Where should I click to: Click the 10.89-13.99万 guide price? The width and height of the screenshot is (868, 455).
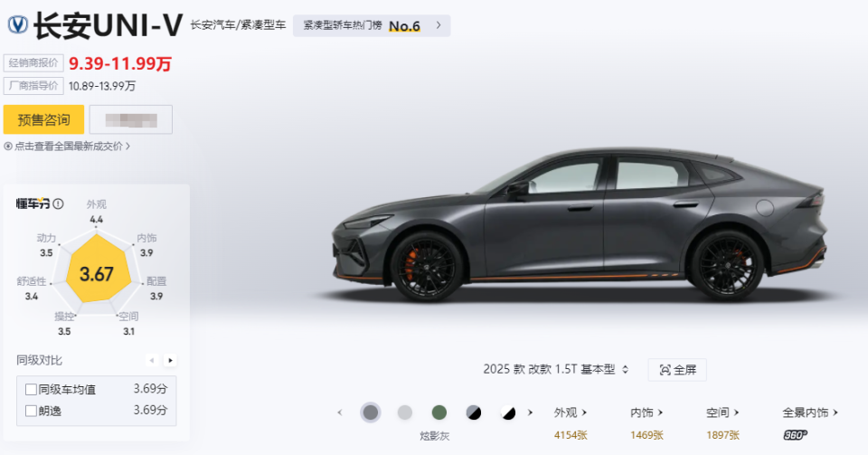(102, 86)
